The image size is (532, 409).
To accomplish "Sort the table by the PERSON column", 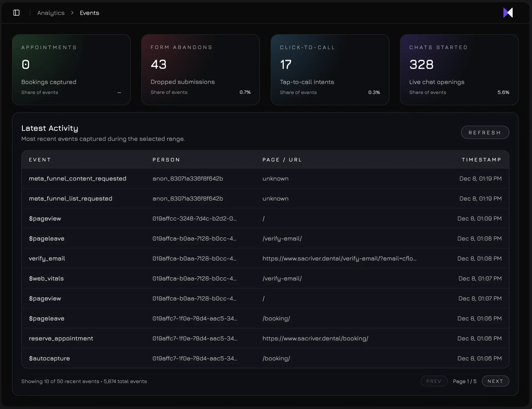I will (166, 159).
